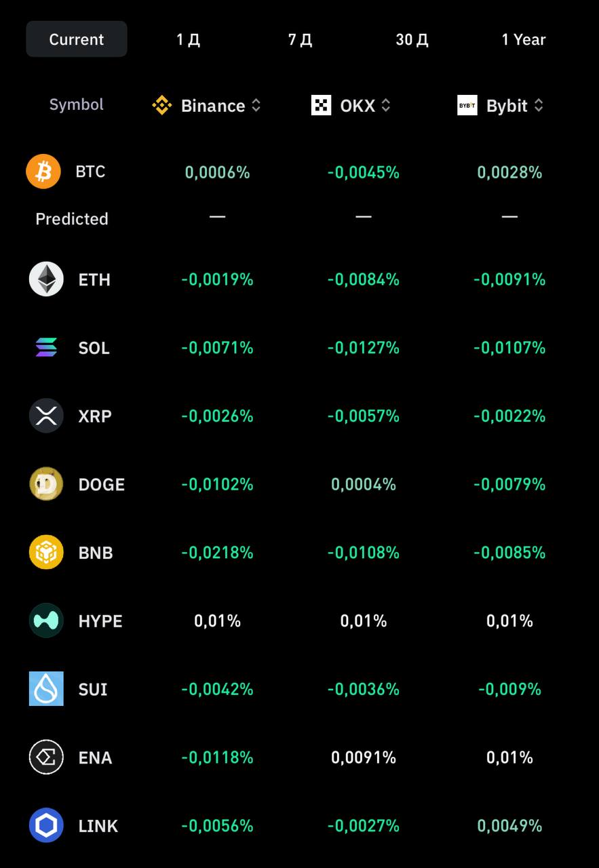Sort by Binance column arrows

256,106
